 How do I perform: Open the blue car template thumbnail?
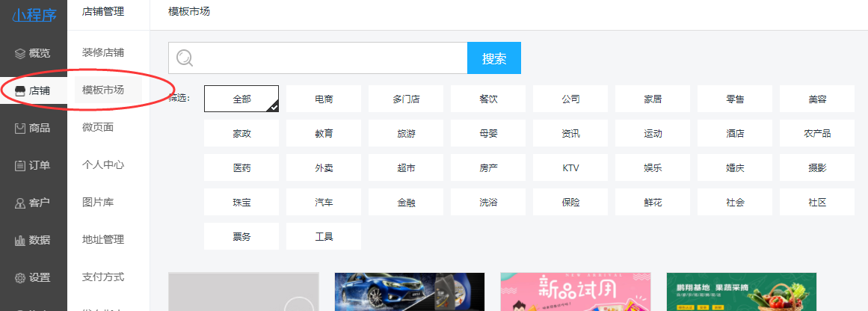tap(410, 292)
